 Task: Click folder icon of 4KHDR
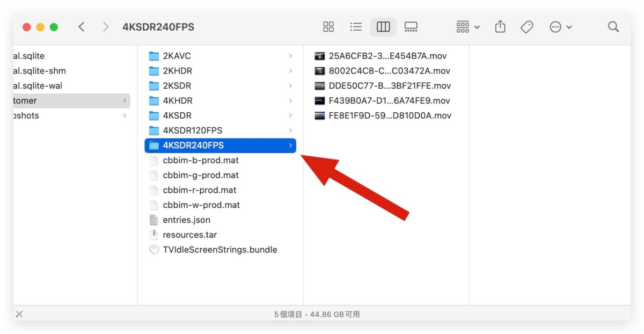pos(154,100)
